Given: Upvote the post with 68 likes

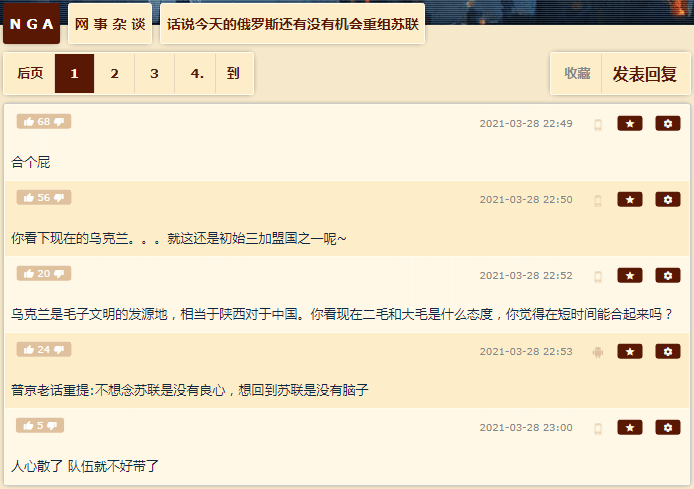Looking at the screenshot, I should click(x=29, y=122).
